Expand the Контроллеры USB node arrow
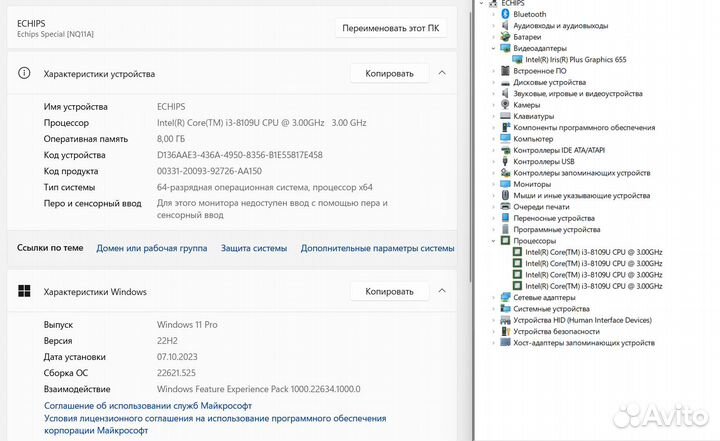Viewport: 720px width, 441px height. (494, 161)
